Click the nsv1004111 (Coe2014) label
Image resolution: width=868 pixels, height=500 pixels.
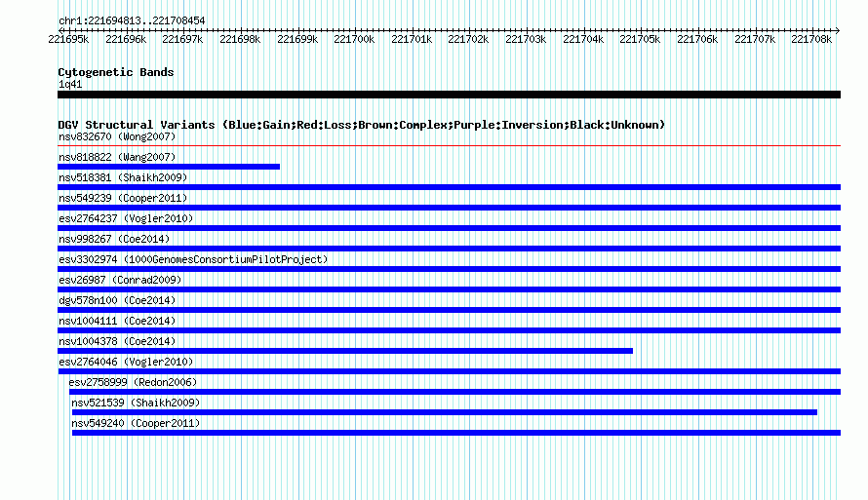click(117, 321)
